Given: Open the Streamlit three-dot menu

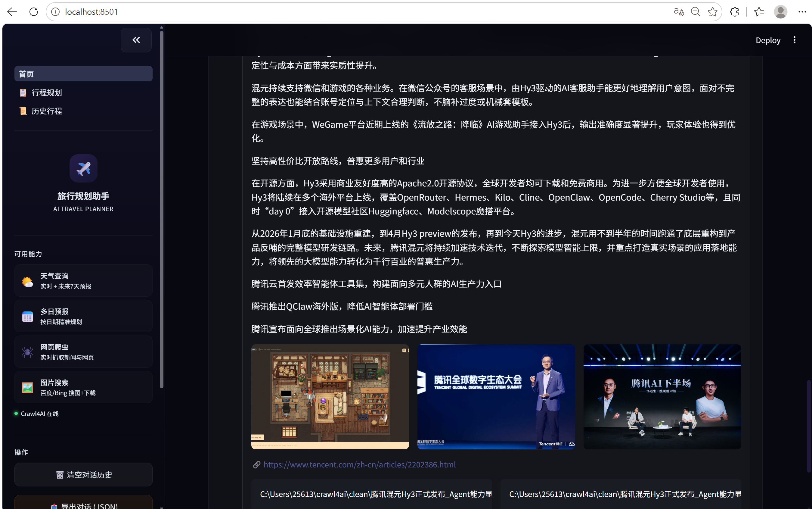Looking at the screenshot, I should [795, 40].
